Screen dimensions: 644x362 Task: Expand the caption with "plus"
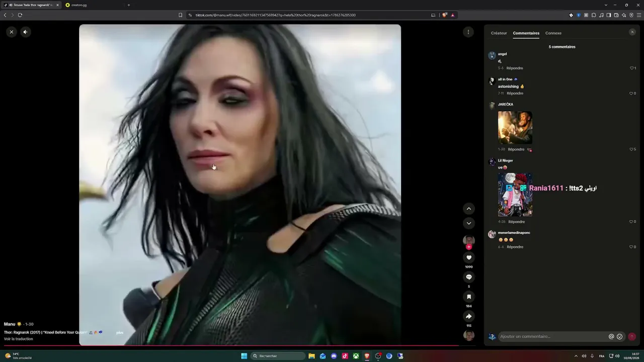tap(120, 332)
